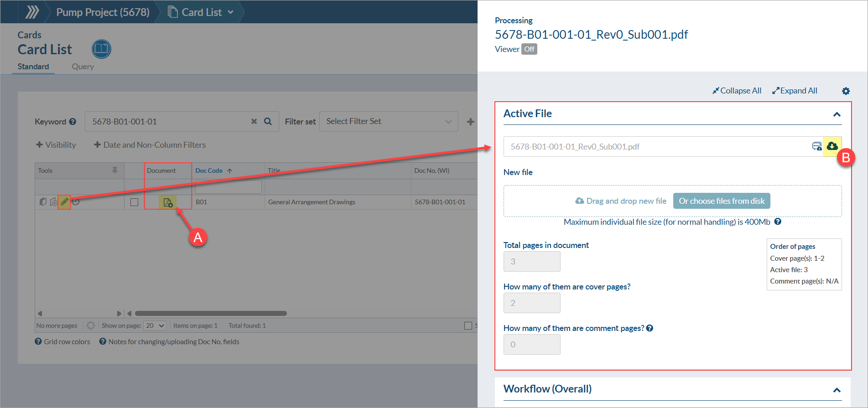Go to the previous grid page arrow

40,313
